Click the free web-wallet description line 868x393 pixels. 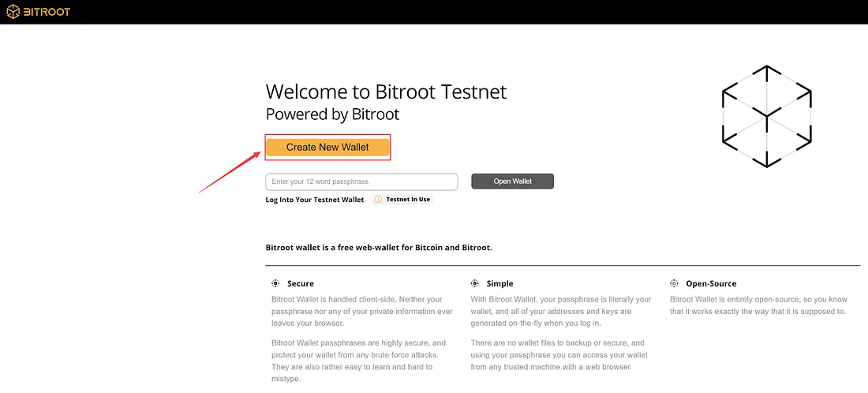tap(380, 248)
